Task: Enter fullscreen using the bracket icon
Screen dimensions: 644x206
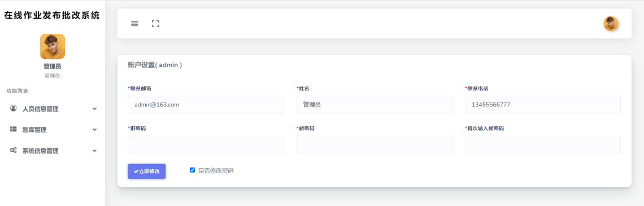Action: pyautogui.click(x=155, y=23)
